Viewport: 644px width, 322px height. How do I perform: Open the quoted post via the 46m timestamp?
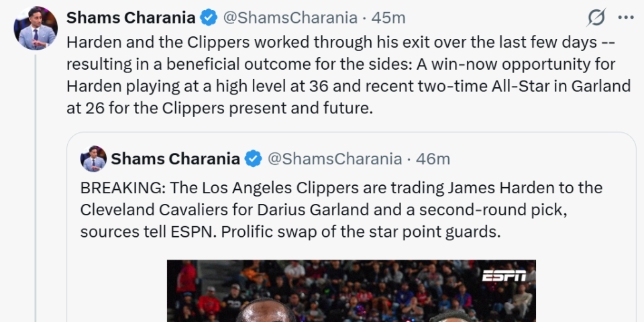click(x=433, y=159)
